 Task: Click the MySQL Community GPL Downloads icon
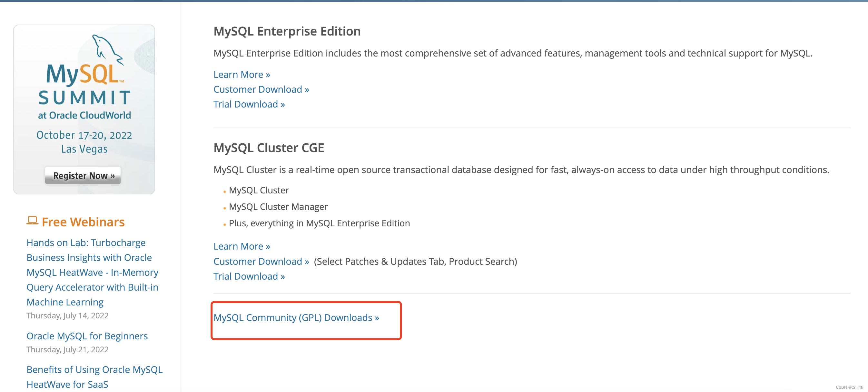pyautogui.click(x=296, y=318)
